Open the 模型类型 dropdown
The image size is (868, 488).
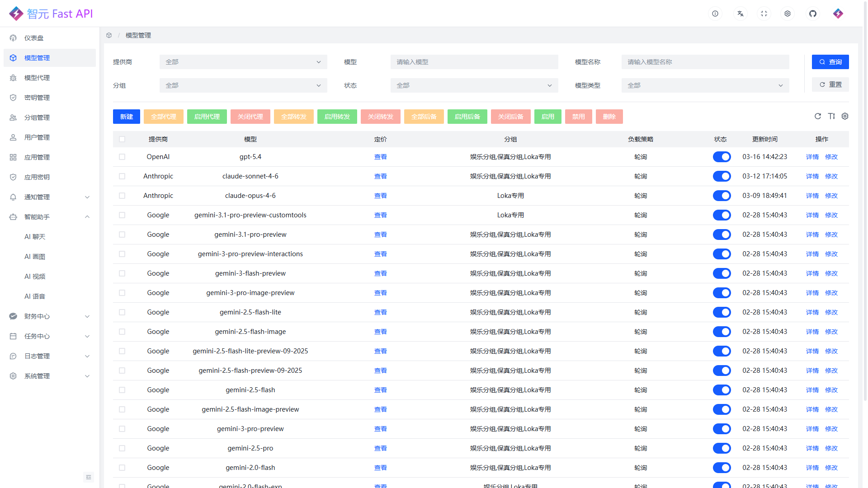pos(705,85)
